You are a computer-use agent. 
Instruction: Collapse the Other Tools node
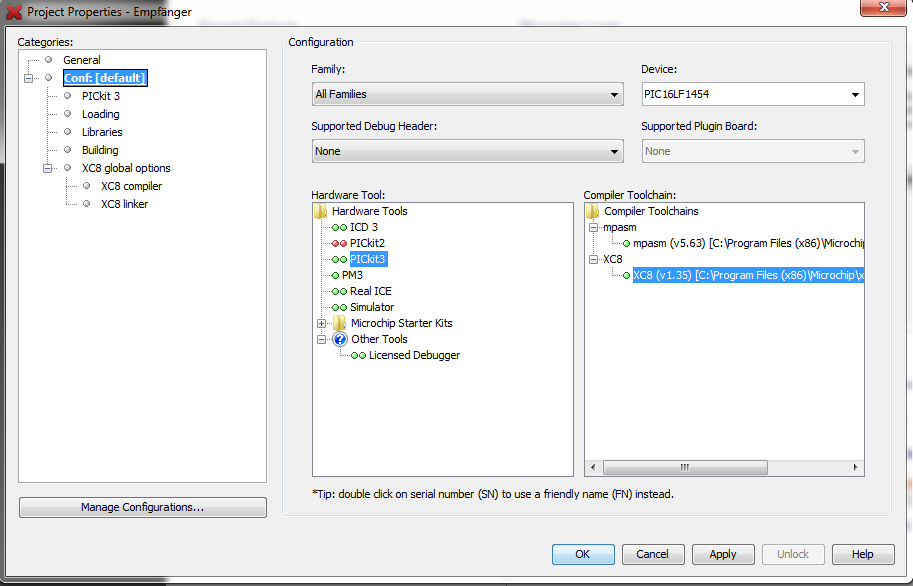click(321, 339)
